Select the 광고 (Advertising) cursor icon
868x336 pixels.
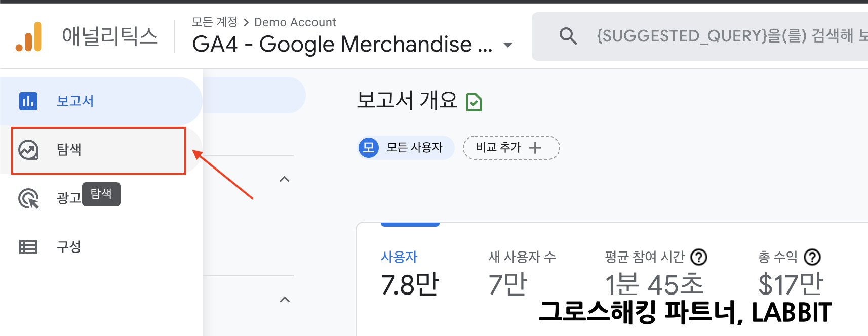28,198
